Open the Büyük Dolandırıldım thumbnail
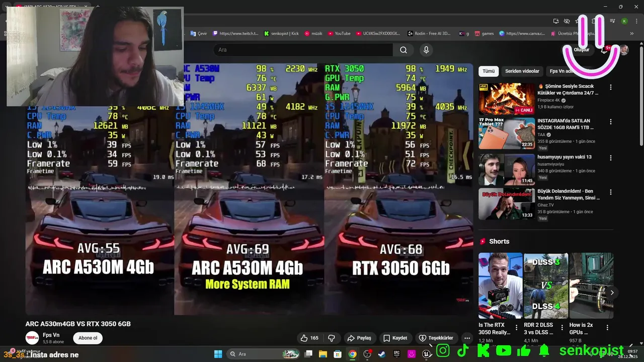This screenshot has height=362, width=644. coord(507,204)
